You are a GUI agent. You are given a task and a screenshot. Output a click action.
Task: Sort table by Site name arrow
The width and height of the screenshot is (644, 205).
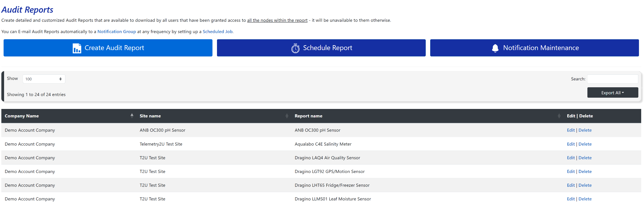click(287, 116)
